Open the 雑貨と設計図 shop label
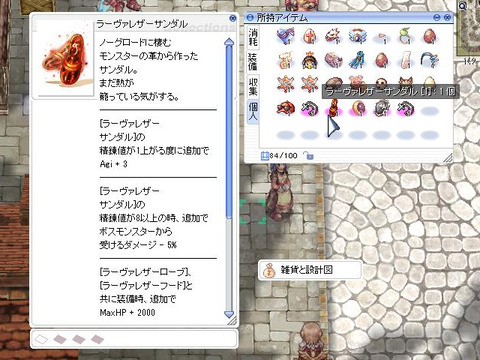Screen dimensions: 480x360 pos(310,270)
